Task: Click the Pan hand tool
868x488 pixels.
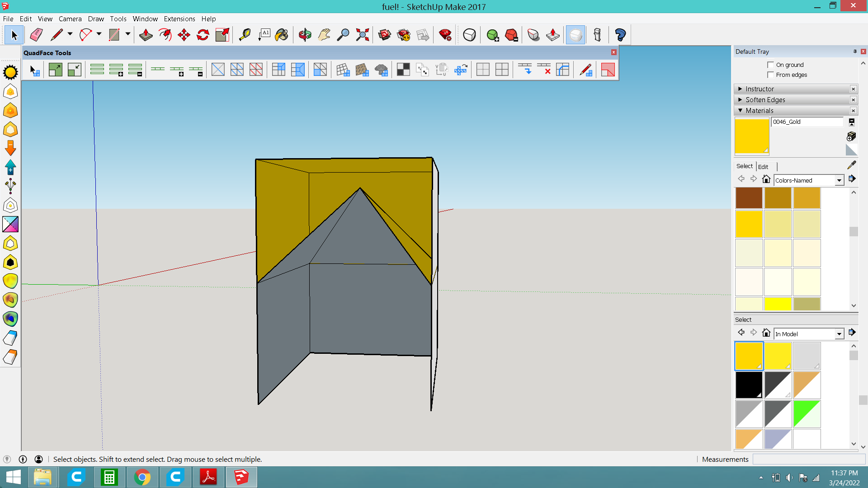Action: 324,35
